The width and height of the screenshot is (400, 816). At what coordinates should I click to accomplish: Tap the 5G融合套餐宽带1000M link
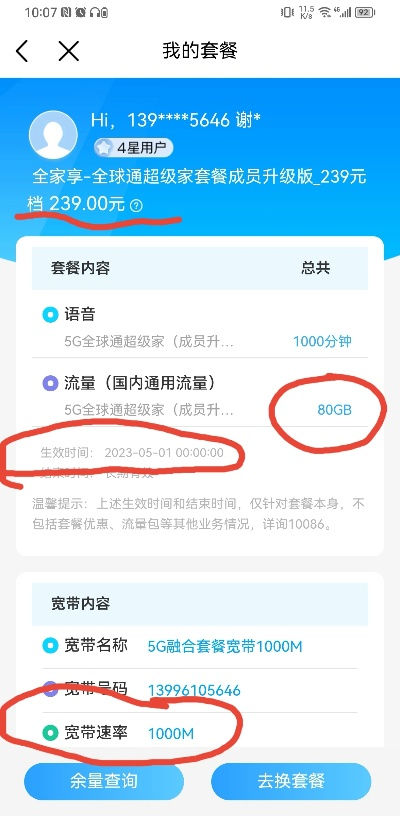225,647
